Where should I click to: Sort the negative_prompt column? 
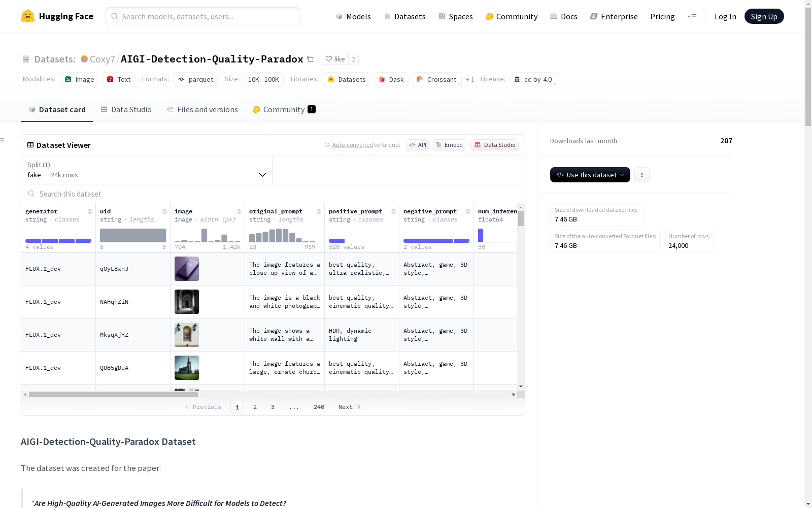point(468,211)
